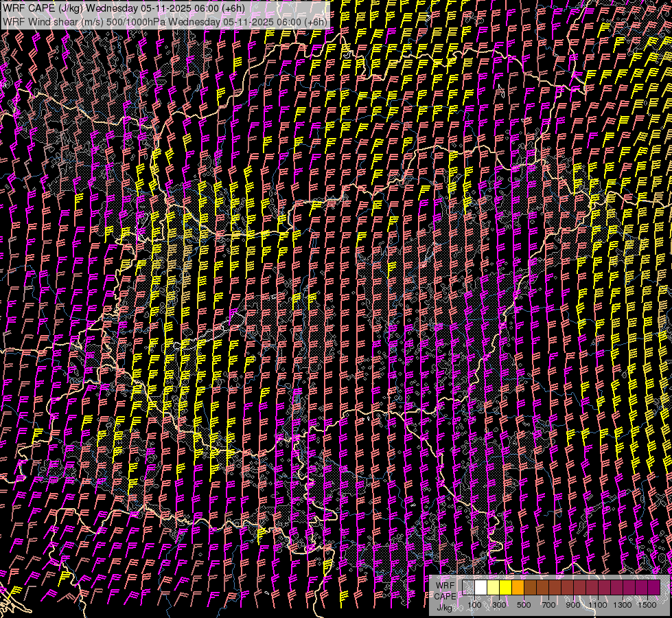This screenshot has width=672, height=618.
Task: Select the 300 value on the CAPE scale
Action: [499, 605]
